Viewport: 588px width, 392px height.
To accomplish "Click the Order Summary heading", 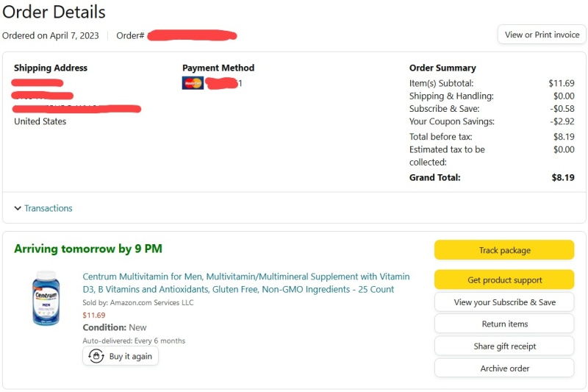I will (442, 68).
